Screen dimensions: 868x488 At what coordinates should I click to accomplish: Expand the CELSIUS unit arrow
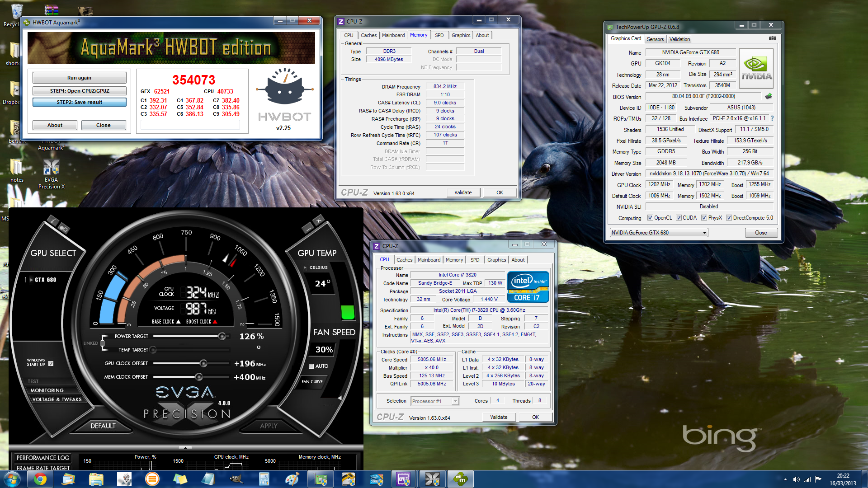pyautogui.click(x=305, y=267)
